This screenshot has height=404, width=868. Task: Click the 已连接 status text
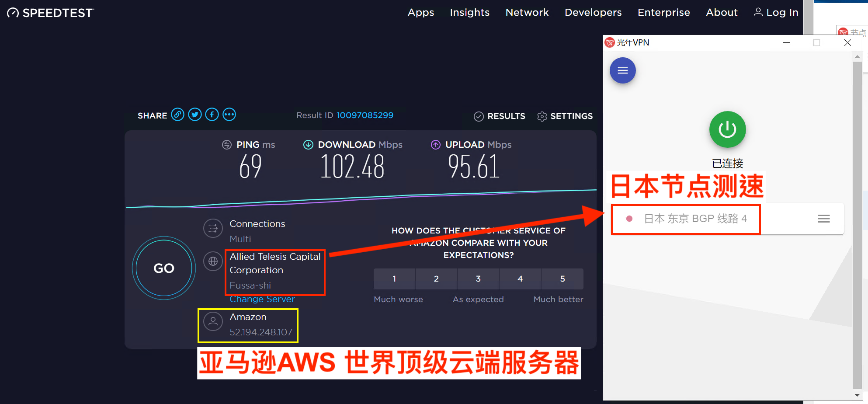pos(728,164)
